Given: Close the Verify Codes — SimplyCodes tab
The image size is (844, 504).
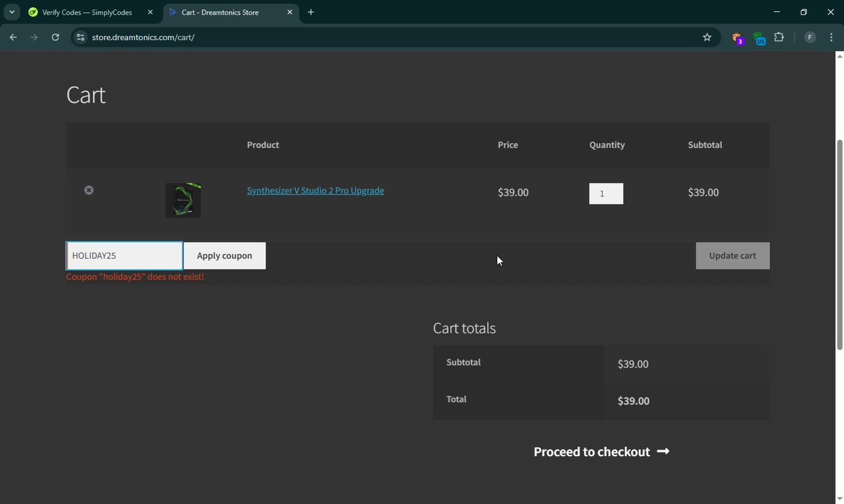Looking at the screenshot, I should click(x=150, y=12).
